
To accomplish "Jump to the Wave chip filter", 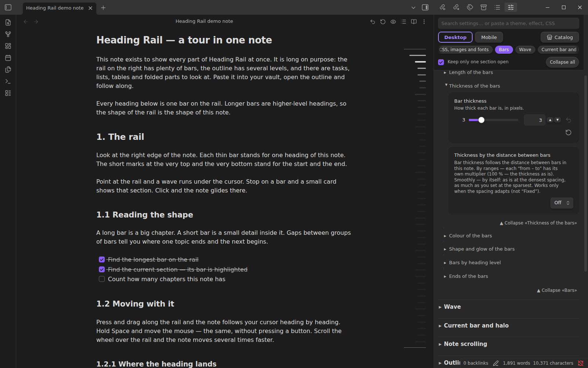I will pyautogui.click(x=525, y=50).
